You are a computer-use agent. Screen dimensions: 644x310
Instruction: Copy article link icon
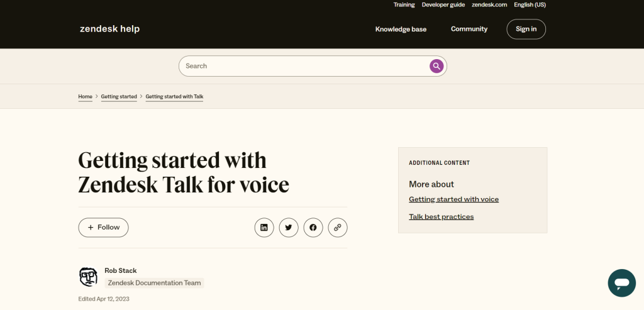338,228
